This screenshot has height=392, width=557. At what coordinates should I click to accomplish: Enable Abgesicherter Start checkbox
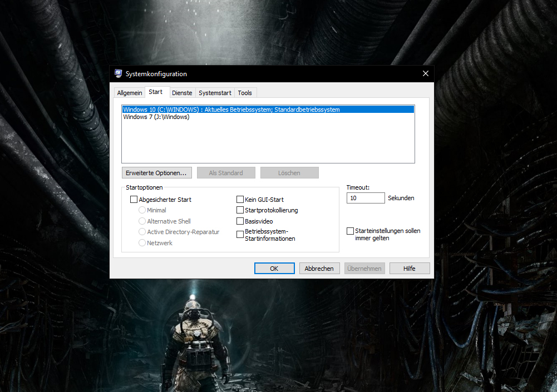134,200
